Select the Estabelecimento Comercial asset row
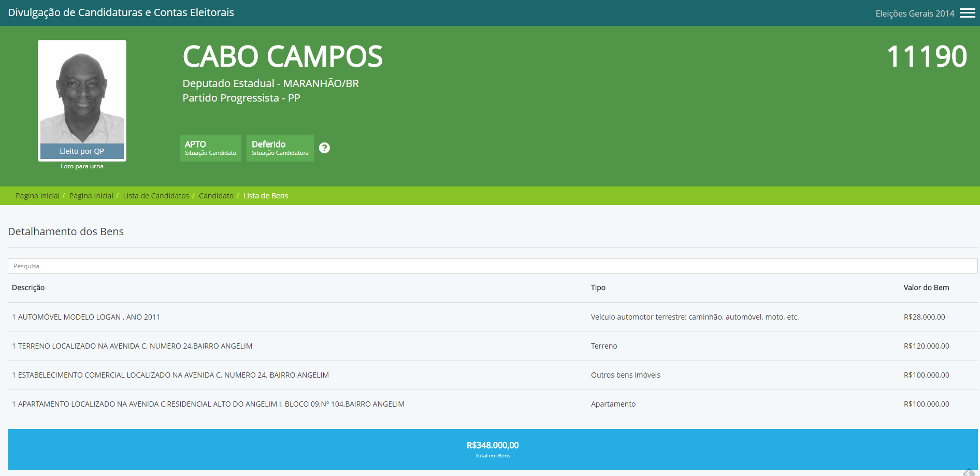Viewport: 980px width, 476px height. click(170, 375)
